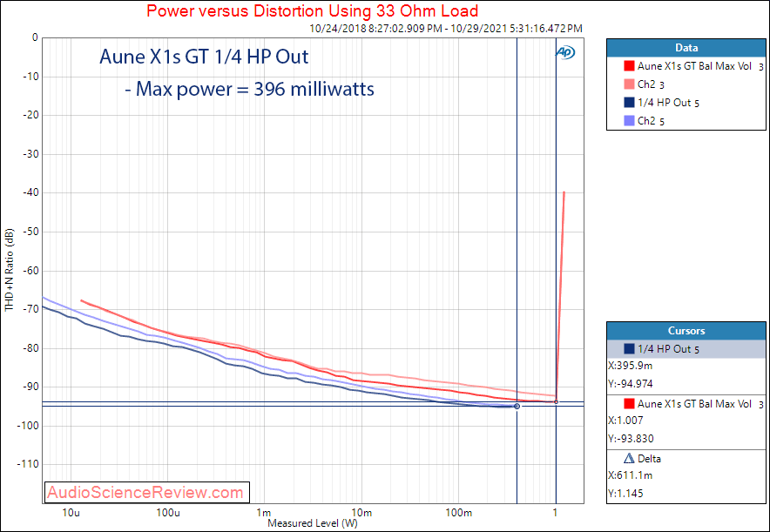Click the Y:-93.830 cursor value

631,438
